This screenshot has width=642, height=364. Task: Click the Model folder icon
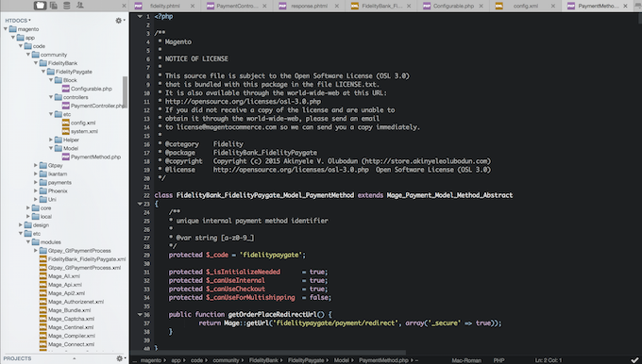click(59, 148)
